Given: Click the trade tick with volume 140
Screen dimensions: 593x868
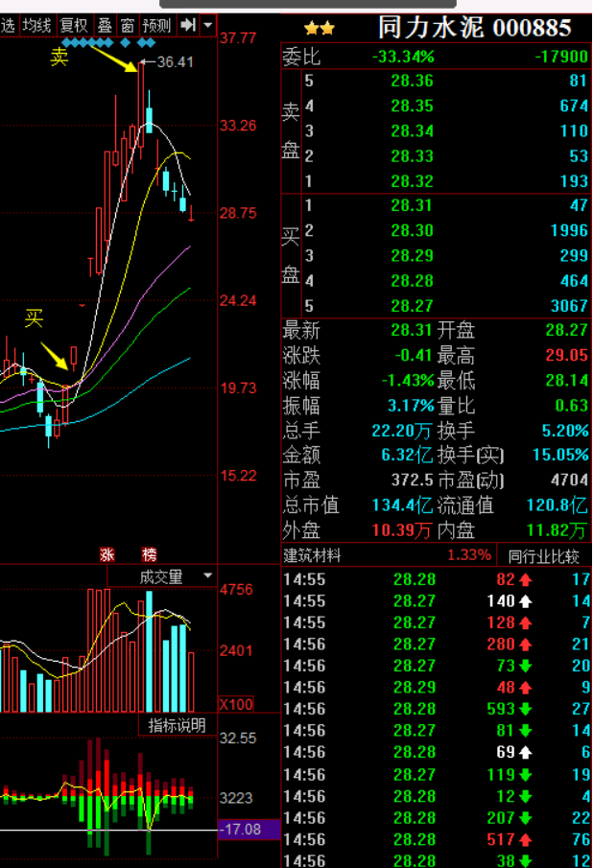Looking at the screenshot, I should coord(437,600).
